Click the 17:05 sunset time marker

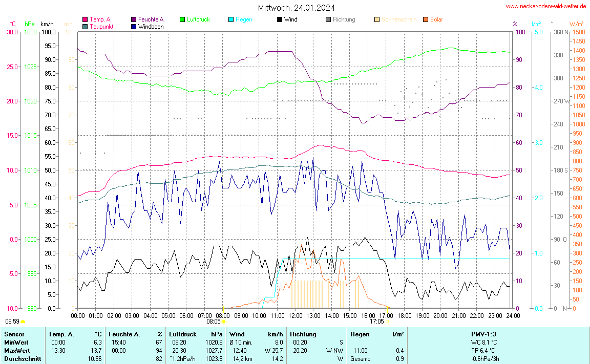(x=376, y=322)
